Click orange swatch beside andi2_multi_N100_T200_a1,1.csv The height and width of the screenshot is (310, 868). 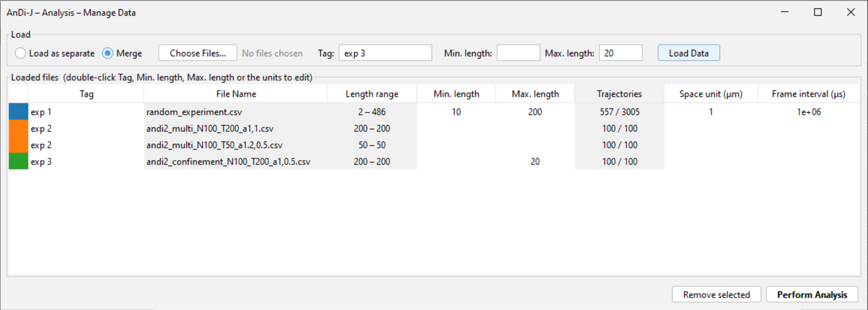click(19, 128)
